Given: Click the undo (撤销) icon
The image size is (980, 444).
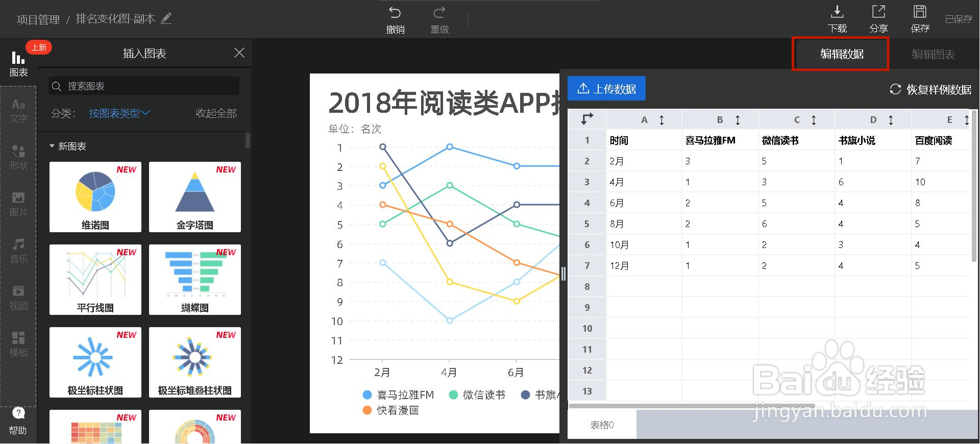Looking at the screenshot, I should tap(395, 12).
